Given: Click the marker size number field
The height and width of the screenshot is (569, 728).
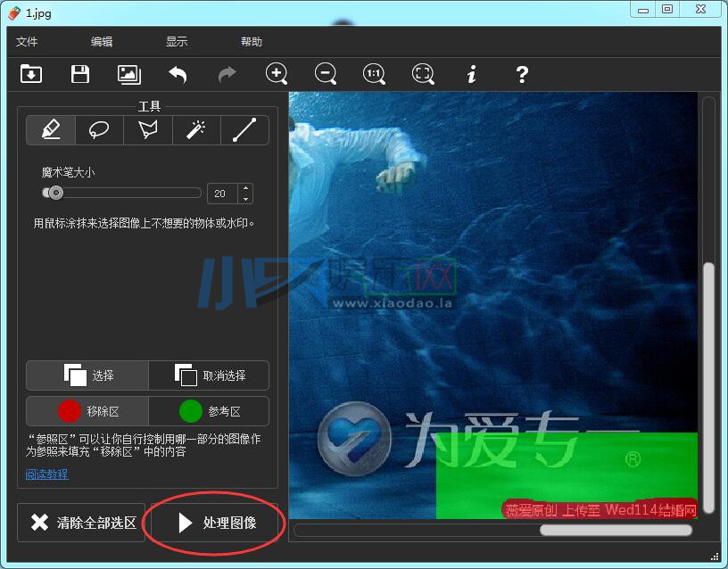Looking at the screenshot, I should pyautogui.click(x=221, y=194).
